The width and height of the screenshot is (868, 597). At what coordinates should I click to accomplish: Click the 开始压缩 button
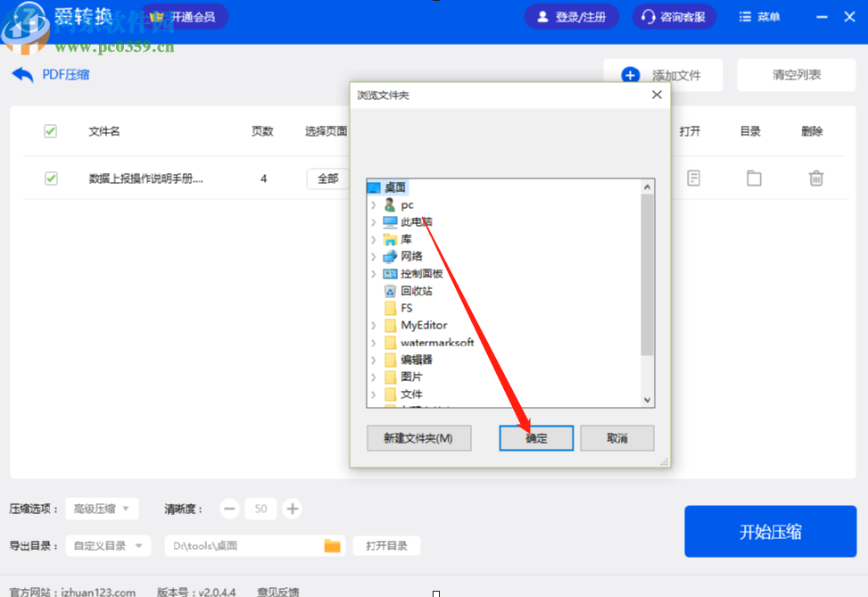(771, 531)
